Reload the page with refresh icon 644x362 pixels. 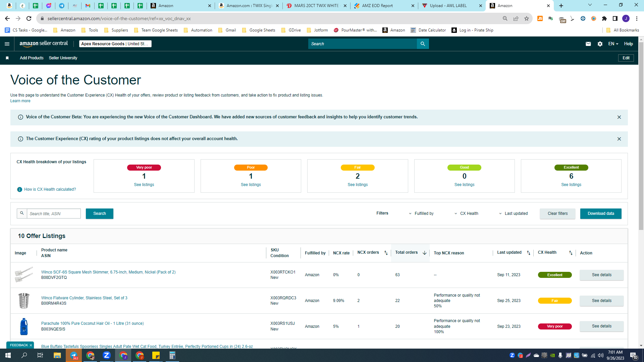pyautogui.click(x=29, y=18)
